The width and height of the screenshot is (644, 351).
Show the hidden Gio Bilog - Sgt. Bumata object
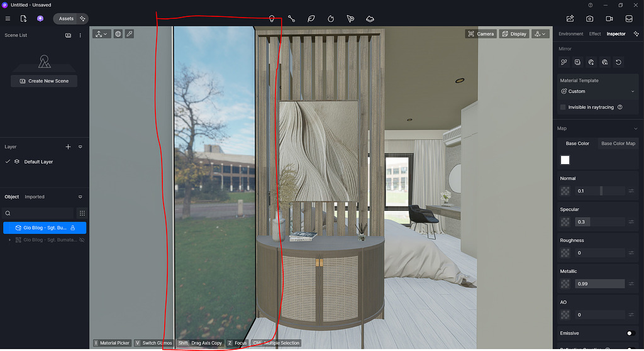(x=82, y=240)
